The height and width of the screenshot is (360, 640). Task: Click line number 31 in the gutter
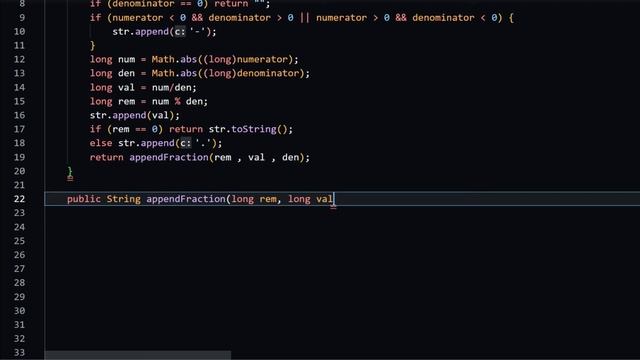pyautogui.click(x=19, y=324)
